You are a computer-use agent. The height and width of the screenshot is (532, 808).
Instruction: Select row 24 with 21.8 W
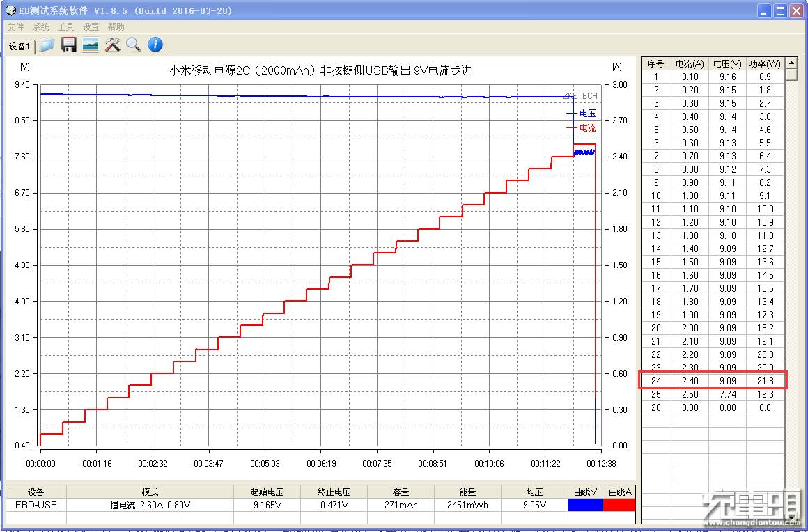click(713, 381)
